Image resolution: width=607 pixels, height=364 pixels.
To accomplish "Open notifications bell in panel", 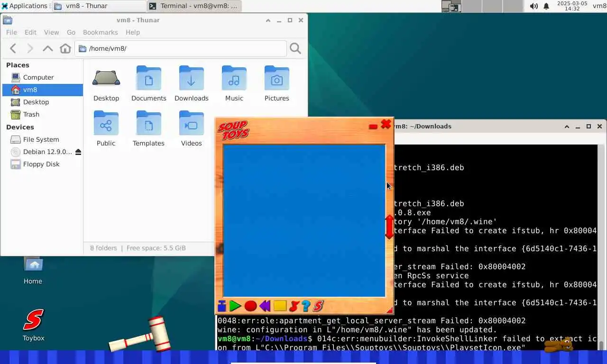I will [546, 6].
